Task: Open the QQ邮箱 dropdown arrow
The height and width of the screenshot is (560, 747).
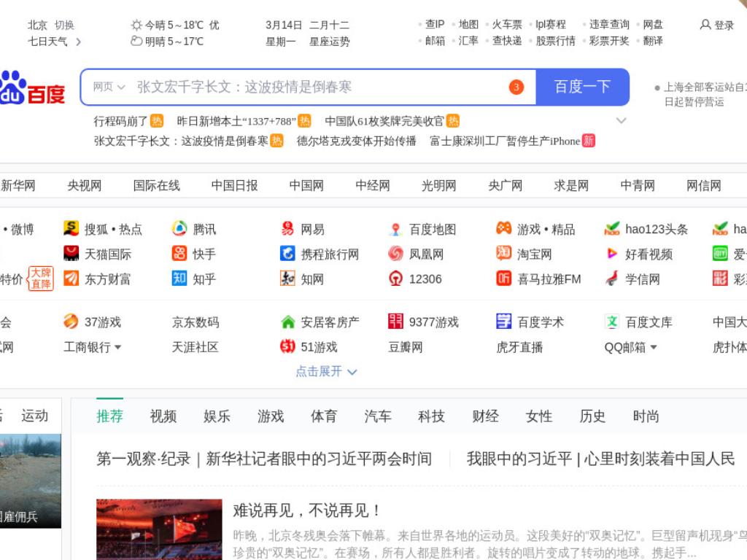Action: [654, 347]
